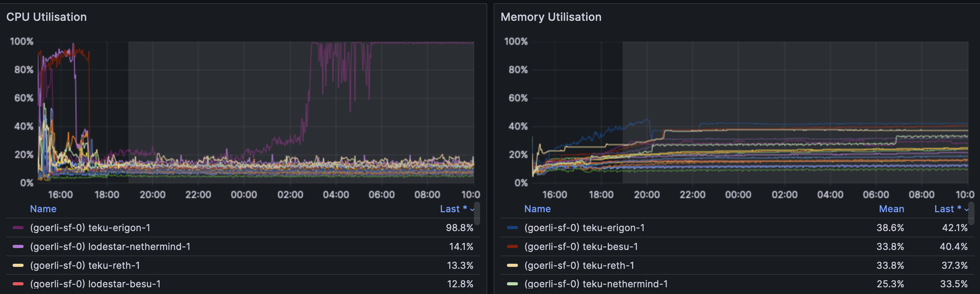Toggle lodestar-nethermind-1 series in CPU legend
980x294 pixels.
point(110,247)
